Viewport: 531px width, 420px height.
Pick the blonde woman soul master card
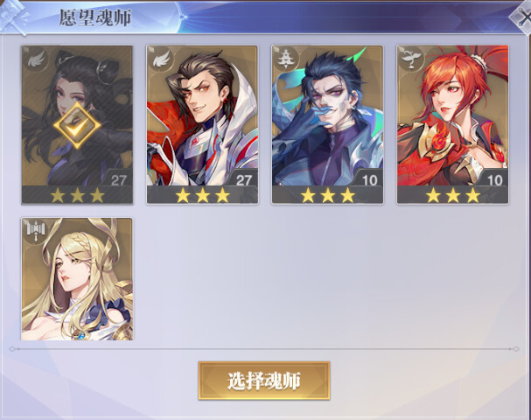click(x=77, y=279)
